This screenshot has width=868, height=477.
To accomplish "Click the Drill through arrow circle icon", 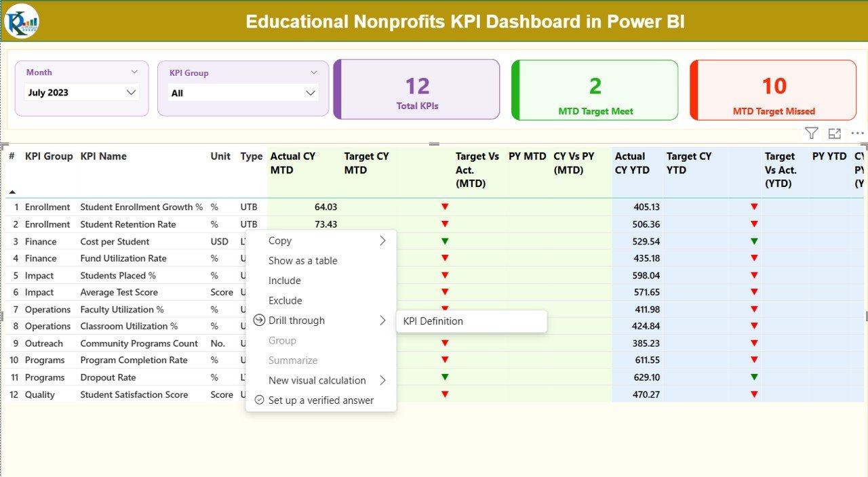I will [x=258, y=320].
